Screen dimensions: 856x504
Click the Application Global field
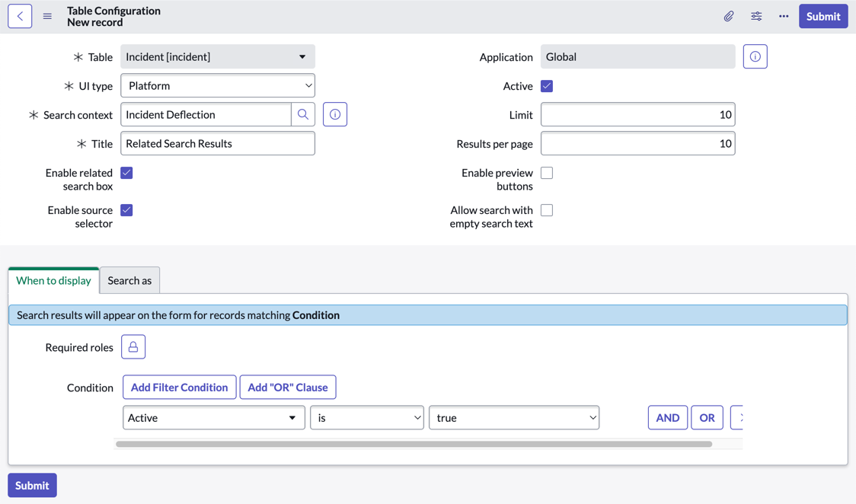(x=637, y=57)
